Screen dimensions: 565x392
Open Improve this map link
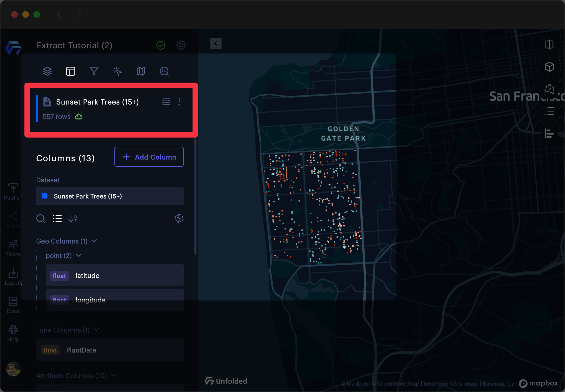point(450,384)
